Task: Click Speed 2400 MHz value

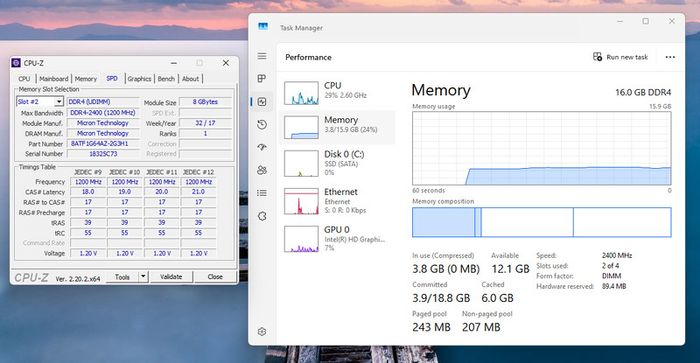Action: 617,255
